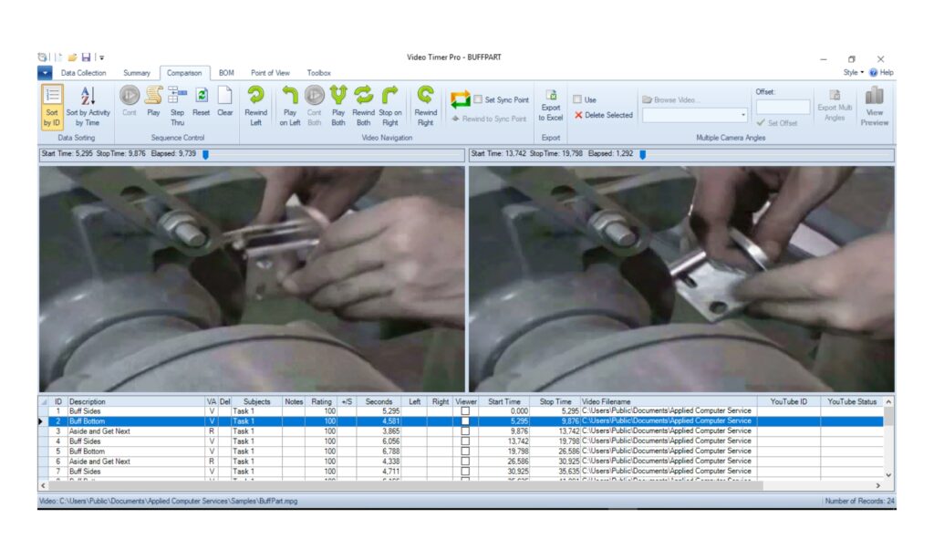Tick the Viewer checkbox for row 1

pos(466,411)
